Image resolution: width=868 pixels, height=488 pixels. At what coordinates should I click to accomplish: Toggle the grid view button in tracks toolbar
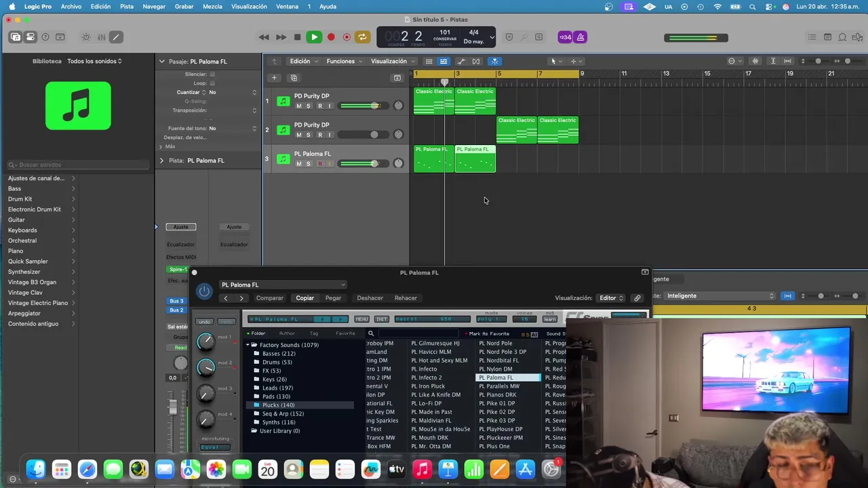[429, 61]
